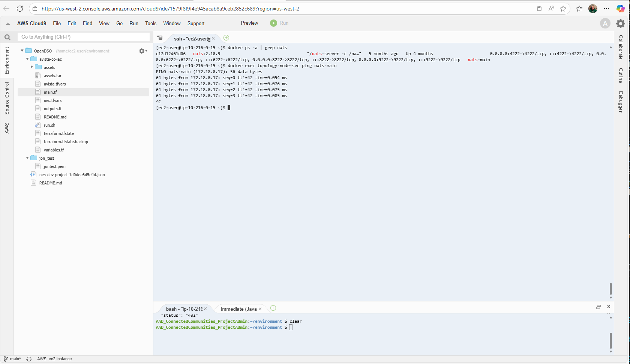
Task: Open the Outline right panel
Action: click(x=621, y=75)
